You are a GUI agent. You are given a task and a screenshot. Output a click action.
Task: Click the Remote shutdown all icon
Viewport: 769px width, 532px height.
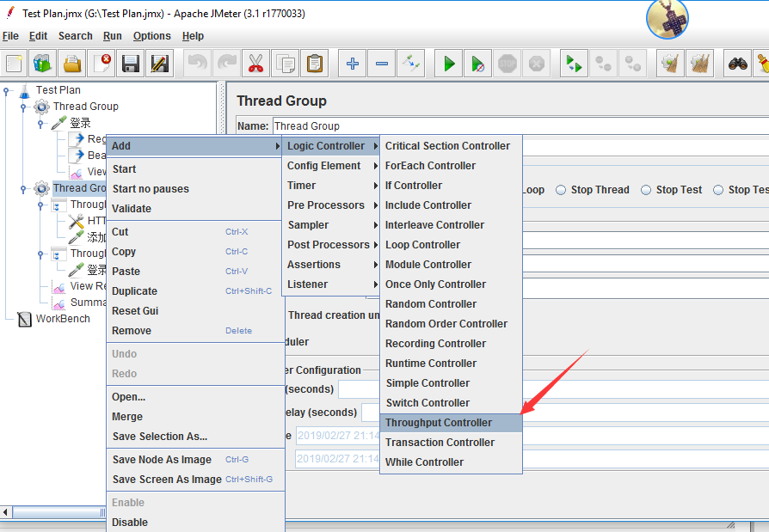(x=632, y=64)
